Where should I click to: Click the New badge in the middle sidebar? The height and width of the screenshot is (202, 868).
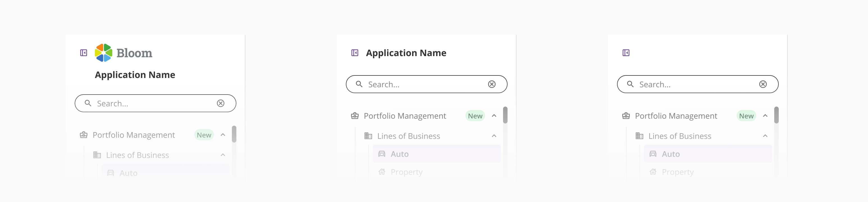475,116
